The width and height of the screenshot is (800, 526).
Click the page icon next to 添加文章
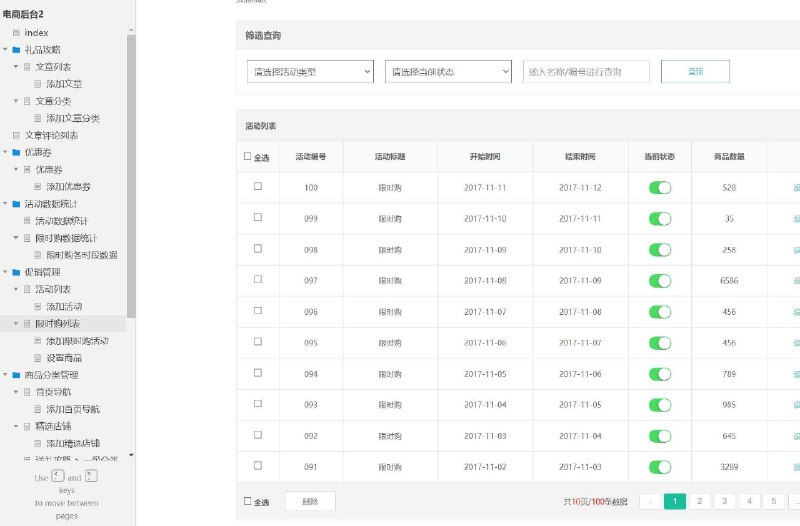[38, 84]
